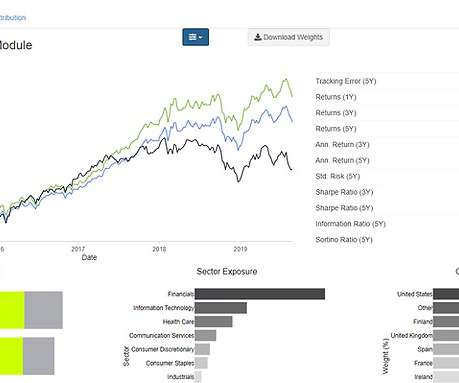Click the 2018 label on Date axis

coord(159,249)
